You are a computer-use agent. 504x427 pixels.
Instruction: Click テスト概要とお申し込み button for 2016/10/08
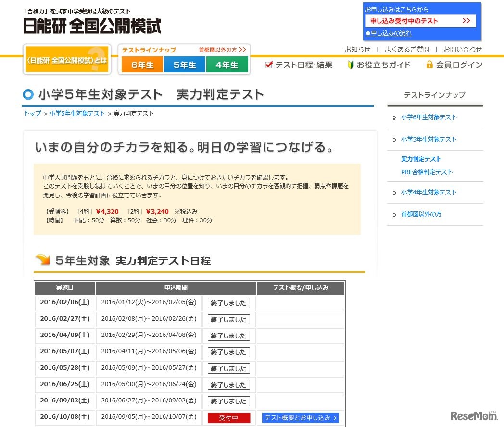coord(301,418)
